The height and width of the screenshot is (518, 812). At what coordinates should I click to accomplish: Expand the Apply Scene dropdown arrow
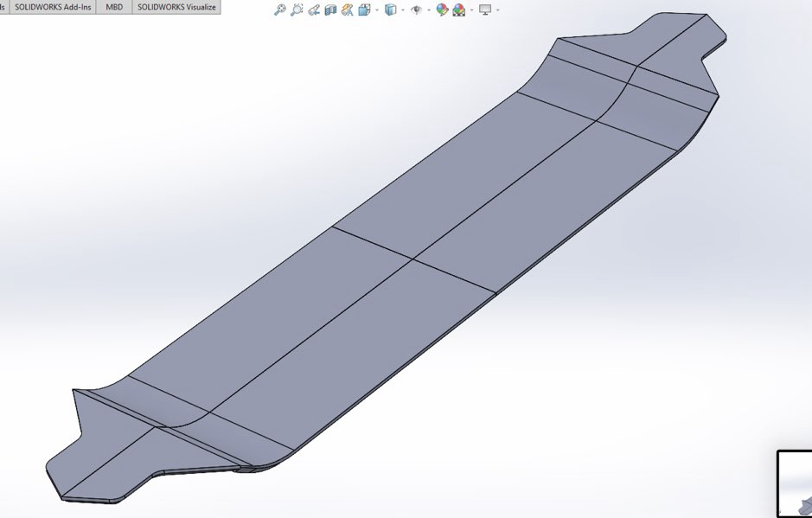[471, 10]
